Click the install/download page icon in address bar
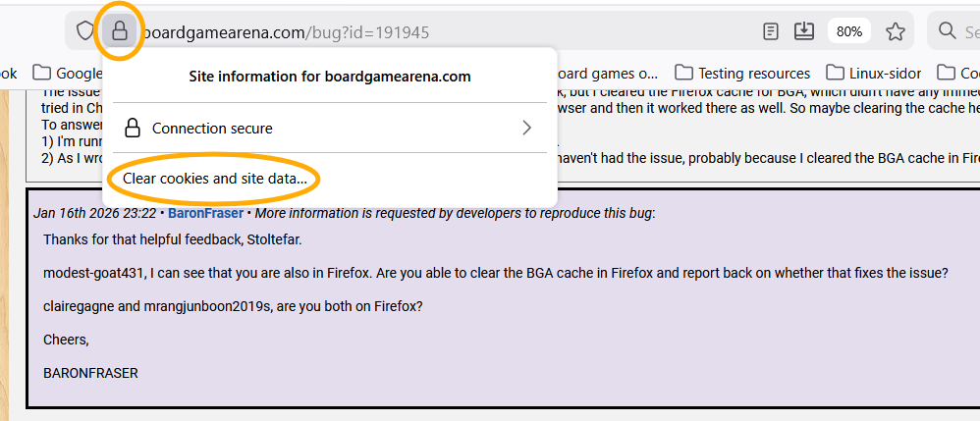This screenshot has height=421, width=980. (803, 31)
